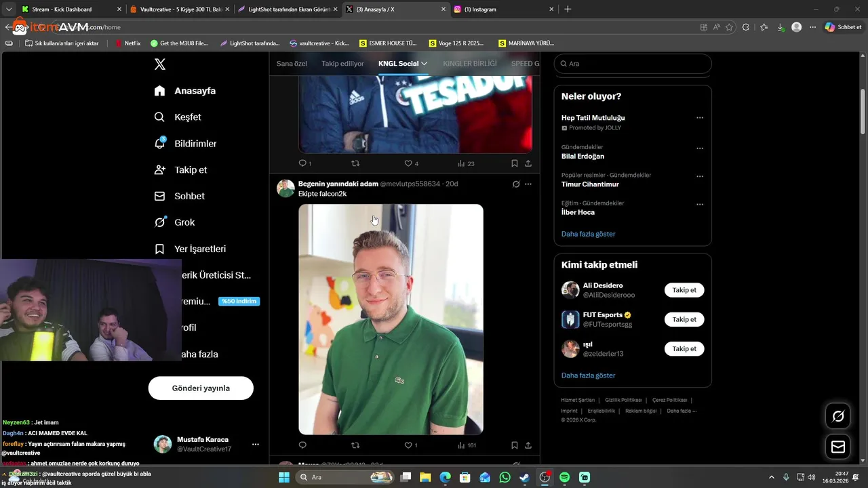Click Daha fazla göster under who to follow

[x=588, y=375]
